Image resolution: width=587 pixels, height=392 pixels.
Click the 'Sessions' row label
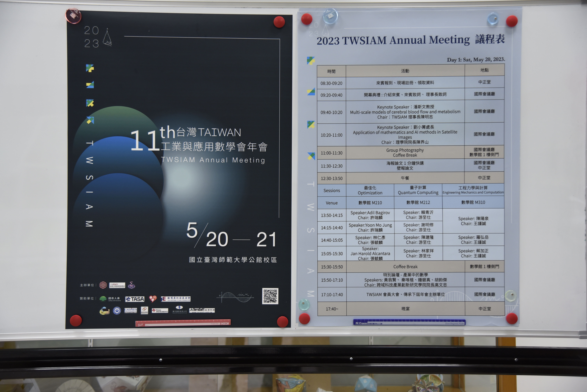pos(332,191)
